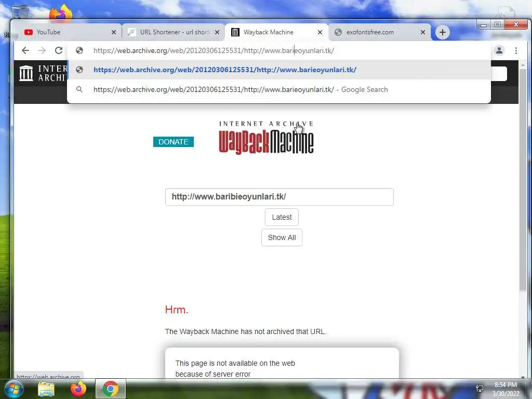Click the 'This page is not available' text

tap(235, 363)
